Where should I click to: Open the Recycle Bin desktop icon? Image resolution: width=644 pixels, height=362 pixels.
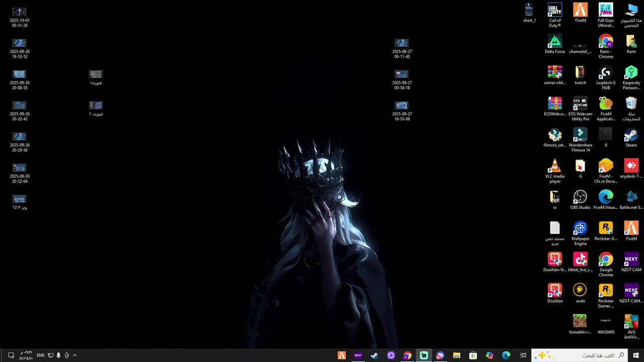pyautogui.click(x=631, y=109)
